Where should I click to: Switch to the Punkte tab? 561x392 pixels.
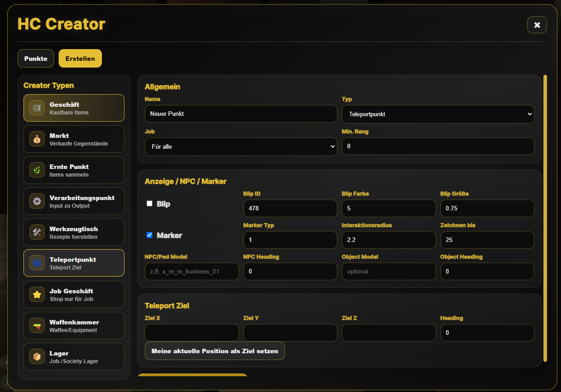pyautogui.click(x=36, y=59)
